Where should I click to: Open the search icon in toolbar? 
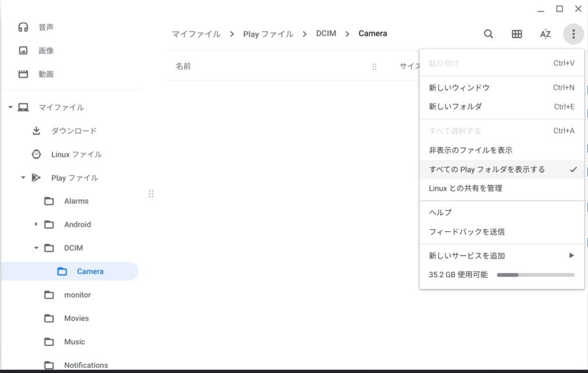(x=488, y=34)
